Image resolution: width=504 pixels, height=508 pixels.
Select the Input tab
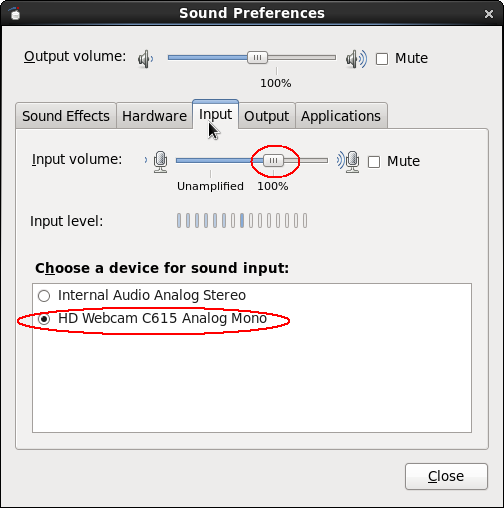tap(215, 114)
